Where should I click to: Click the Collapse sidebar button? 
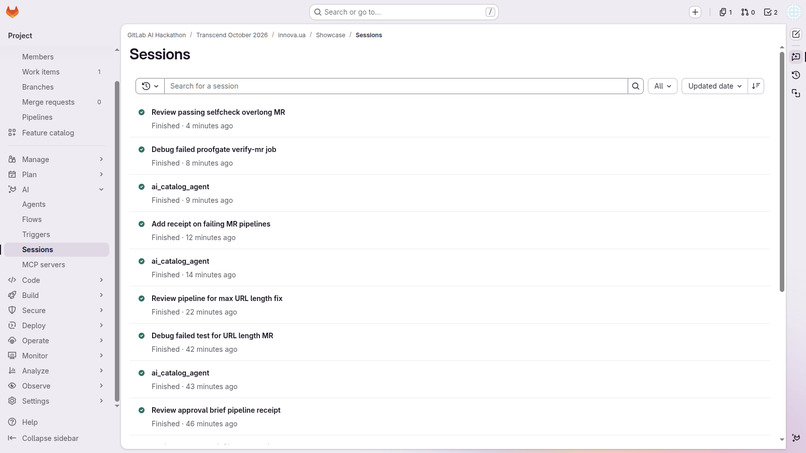pos(43,438)
